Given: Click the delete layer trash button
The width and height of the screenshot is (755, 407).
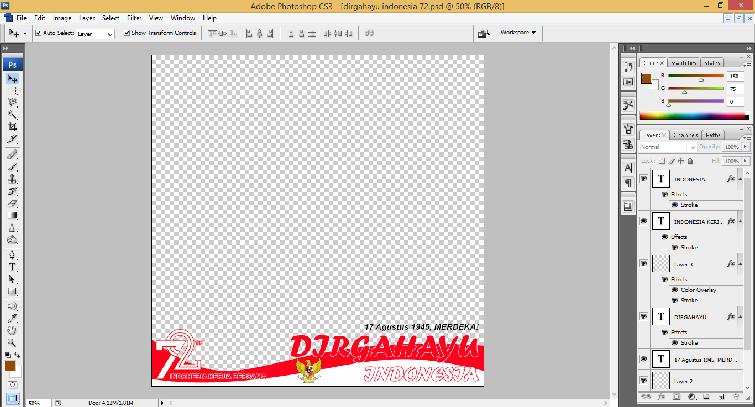Looking at the screenshot, I should (x=736, y=397).
